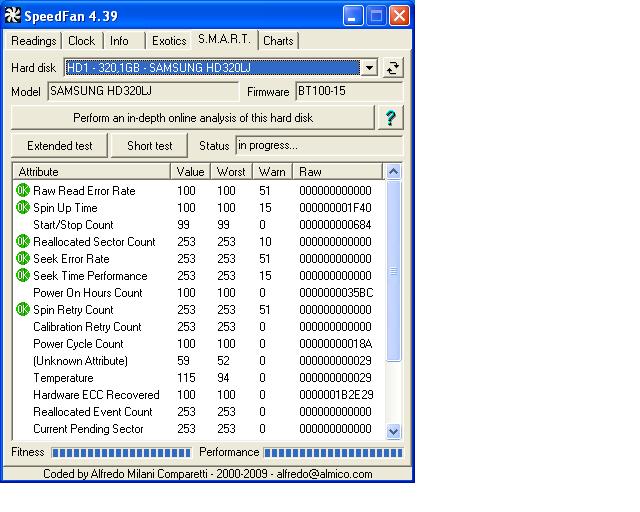This screenshot has width=640, height=512.
Task: Start the Short test
Action: point(149,146)
